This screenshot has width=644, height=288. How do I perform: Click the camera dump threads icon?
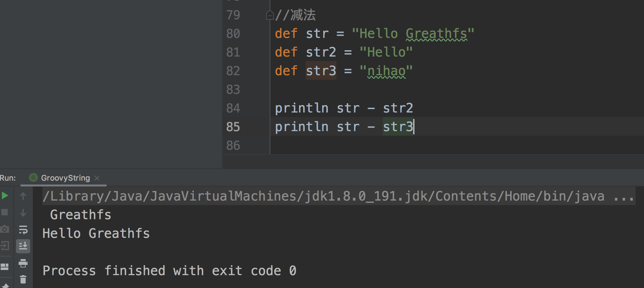(4, 229)
